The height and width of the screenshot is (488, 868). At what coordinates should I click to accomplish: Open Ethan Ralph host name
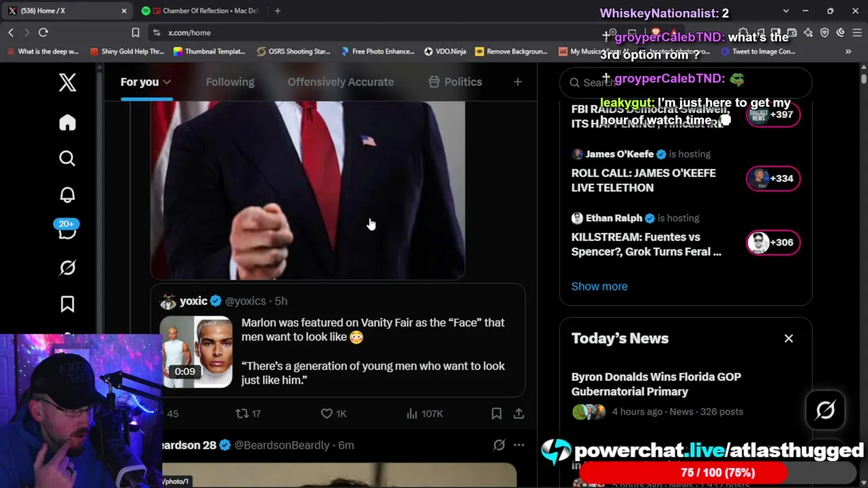pos(614,218)
